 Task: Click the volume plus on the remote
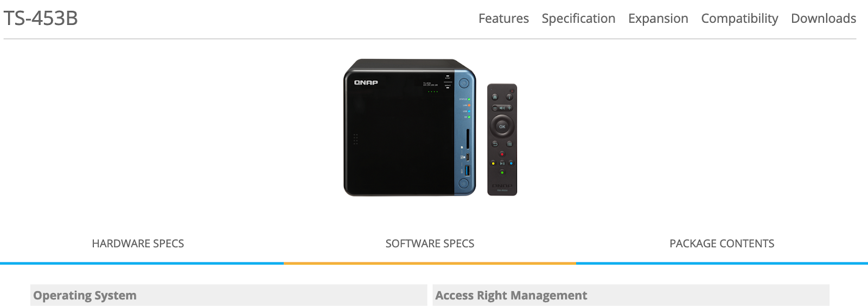pos(509,108)
